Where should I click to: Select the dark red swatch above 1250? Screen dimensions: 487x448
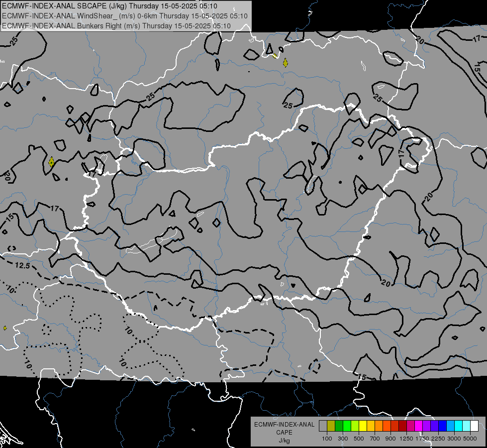coord(402,426)
